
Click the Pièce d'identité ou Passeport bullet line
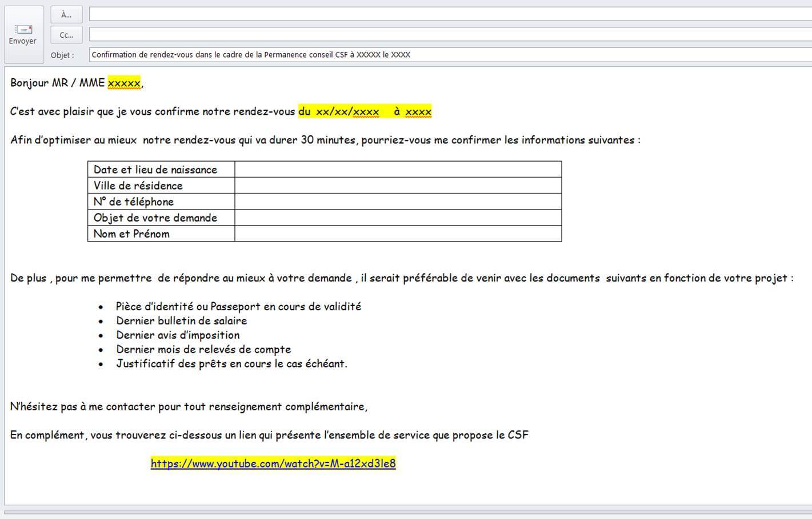238,307
